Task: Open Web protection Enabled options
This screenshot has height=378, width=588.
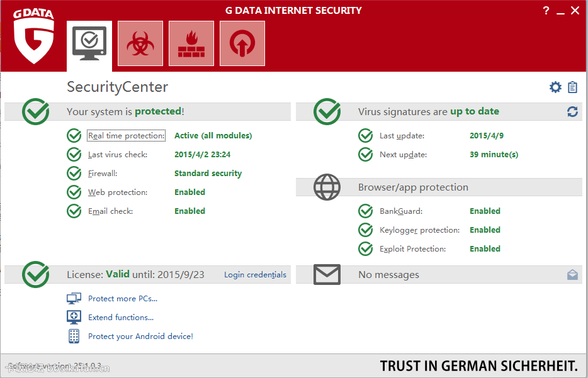Action: [x=189, y=192]
